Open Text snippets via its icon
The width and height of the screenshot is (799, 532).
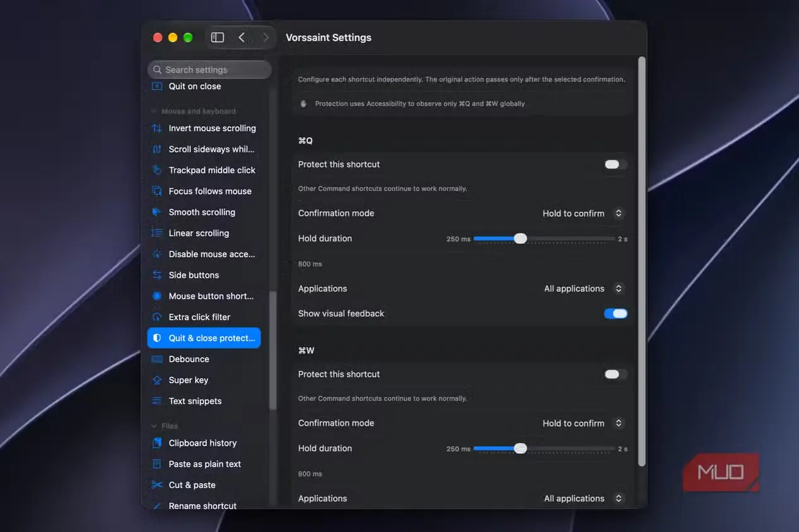coord(157,401)
